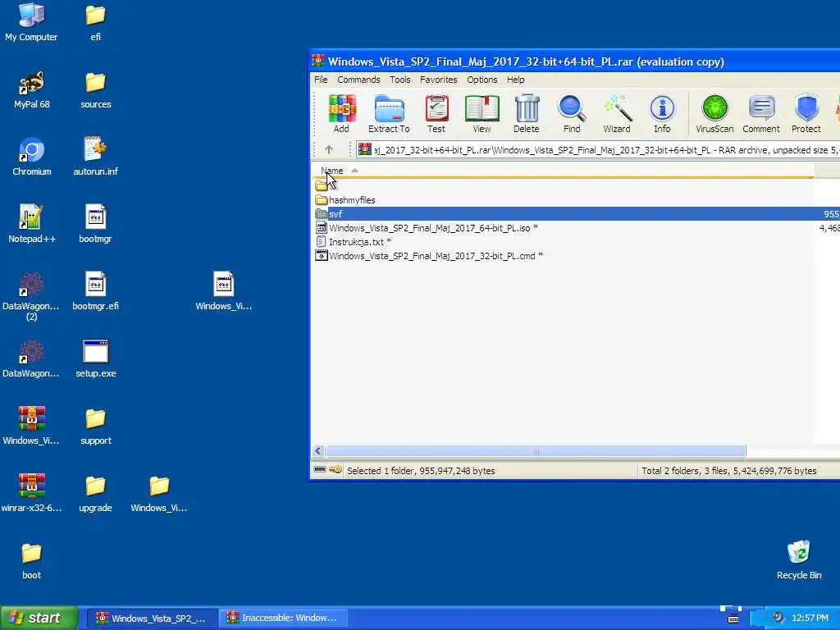Click the drive icon in WinRAR status bar
The height and width of the screenshot is (630, 840).
[320, 470]
